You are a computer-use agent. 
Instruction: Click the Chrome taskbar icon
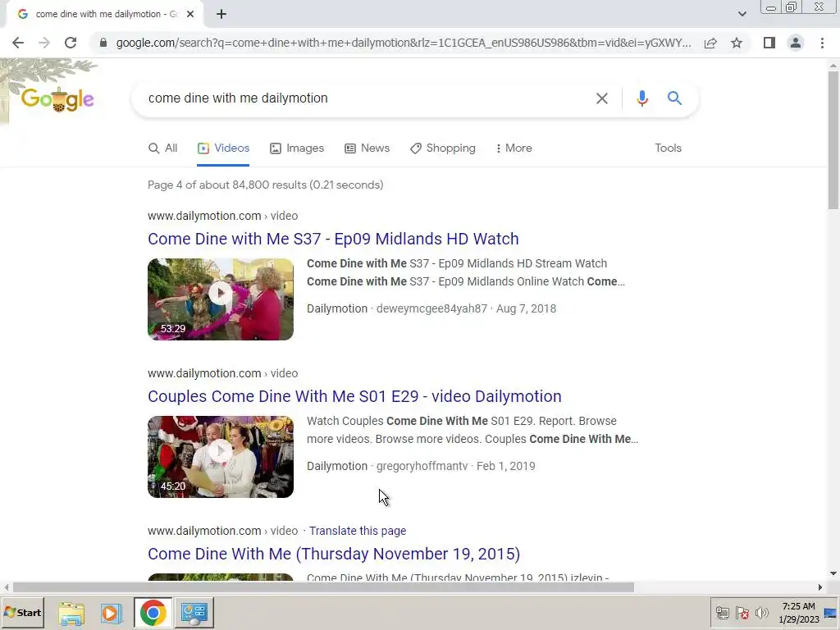pos(153,613)
